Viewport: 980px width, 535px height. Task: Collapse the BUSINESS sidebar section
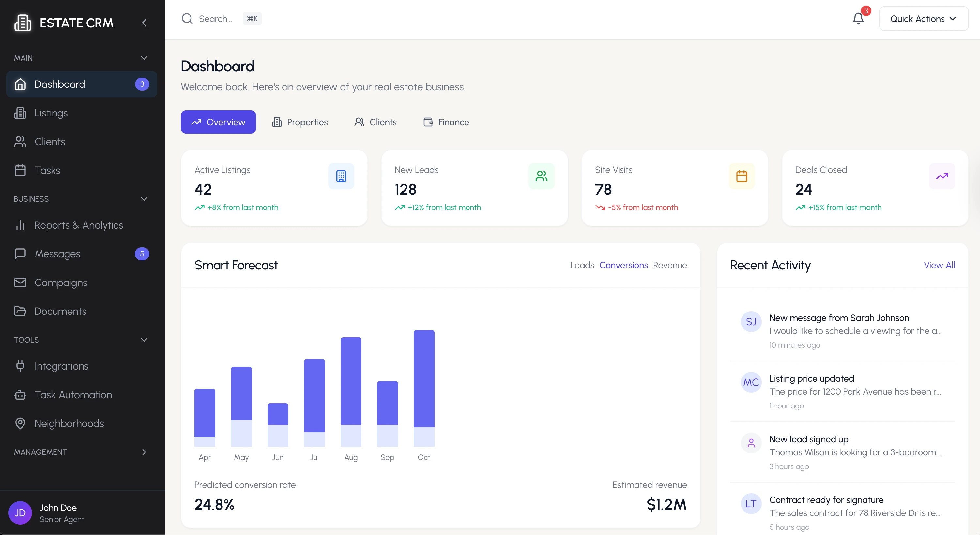click(144, 199)
